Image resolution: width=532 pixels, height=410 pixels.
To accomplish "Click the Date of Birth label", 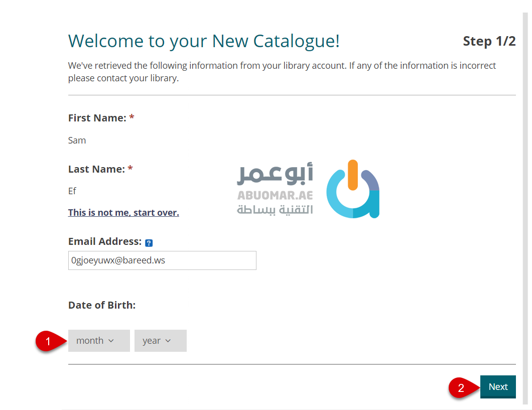I will (x=102, y=305).
